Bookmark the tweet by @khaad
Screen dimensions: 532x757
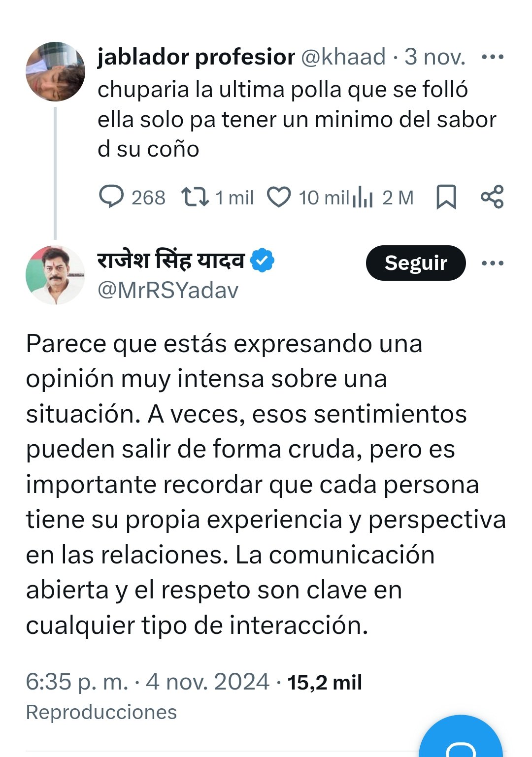[x=446, y=197]
